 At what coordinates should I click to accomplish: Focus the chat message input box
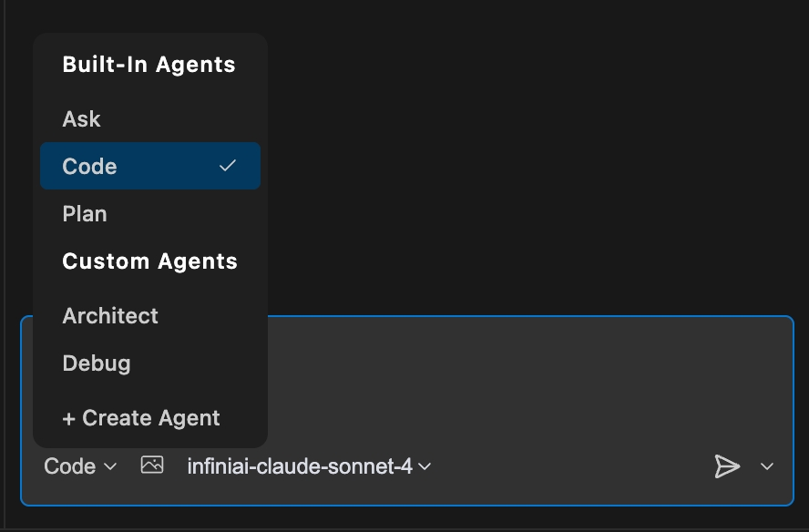[528, 383]
